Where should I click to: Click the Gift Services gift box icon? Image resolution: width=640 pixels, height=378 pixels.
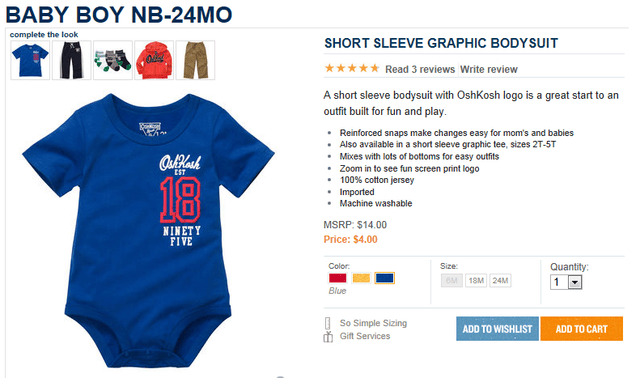click(x=328, y=337)
